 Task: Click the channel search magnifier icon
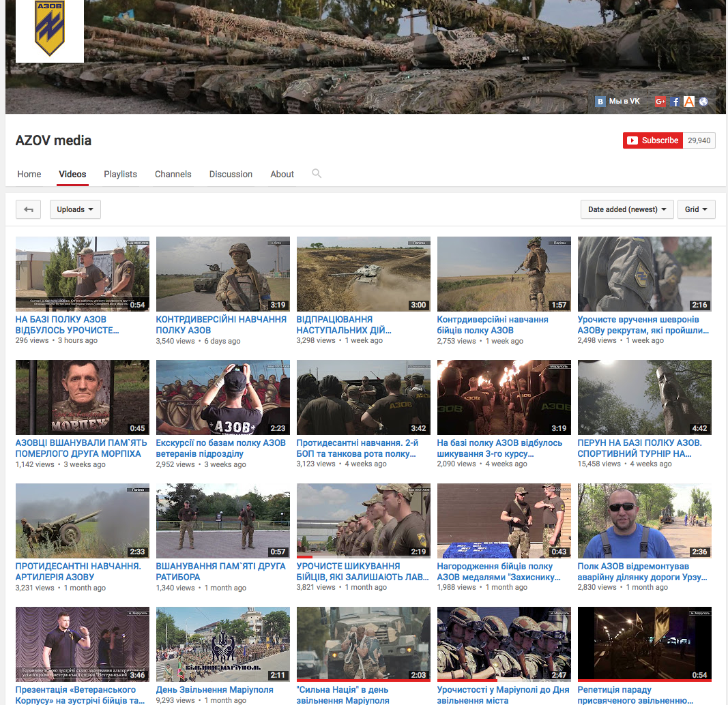coord(317,174)
